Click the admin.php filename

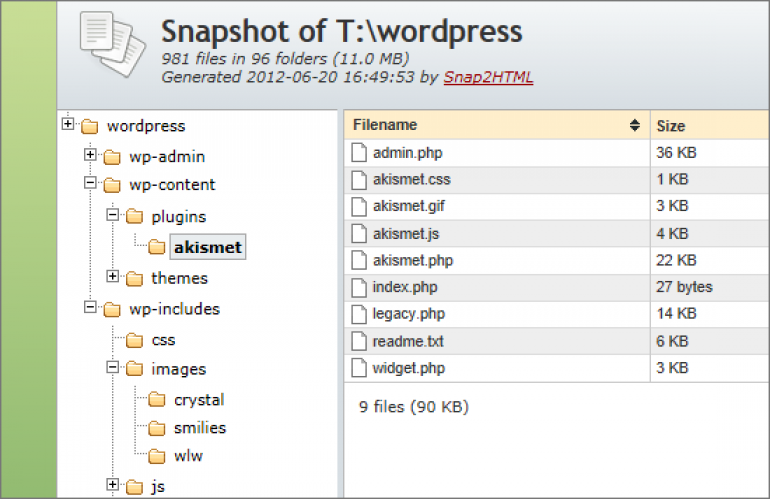click(x=408, y=153)
